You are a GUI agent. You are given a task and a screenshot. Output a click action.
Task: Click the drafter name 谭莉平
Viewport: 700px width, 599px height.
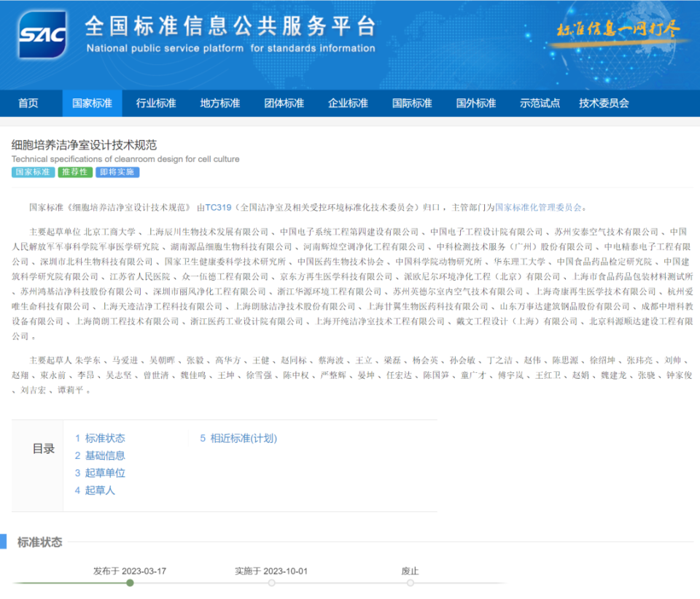pos(71,390)
